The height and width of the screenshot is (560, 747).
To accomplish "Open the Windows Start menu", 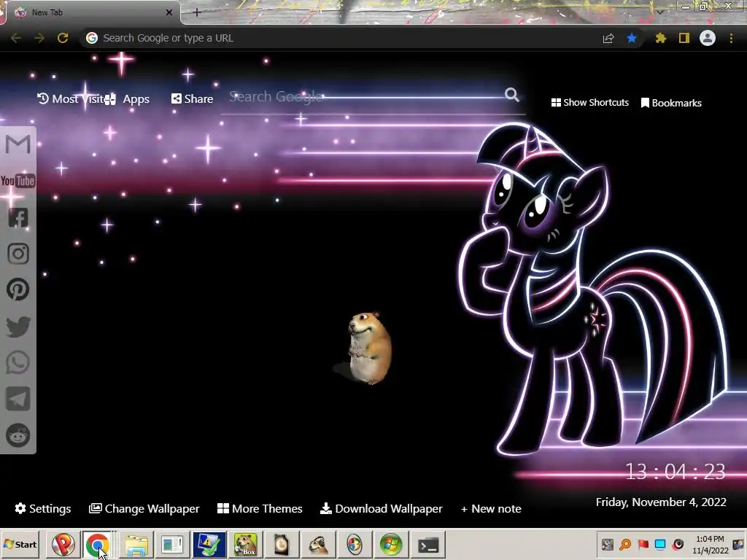I will 20,544.
